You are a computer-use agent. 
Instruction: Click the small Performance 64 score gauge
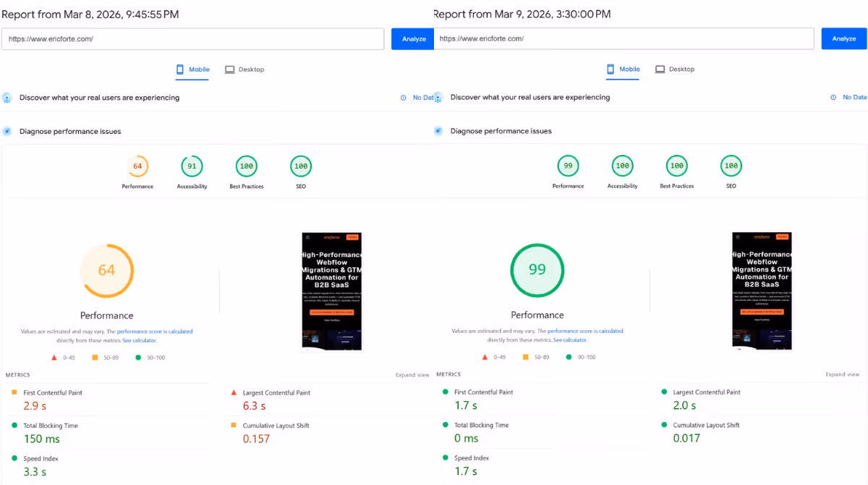point(137,166)
